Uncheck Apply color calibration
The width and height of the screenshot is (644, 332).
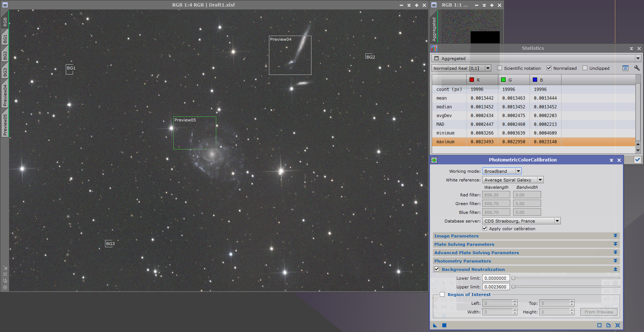pos(485,228)
